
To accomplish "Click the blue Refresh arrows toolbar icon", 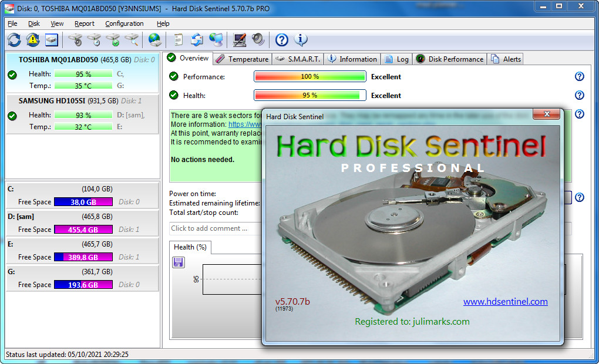I will click(x=14, y=40).
